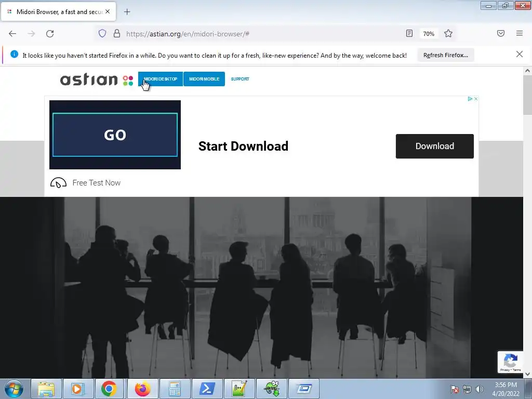532x399 pixels.
Task: Click the page scroll-up arrow
Action: 527,71
